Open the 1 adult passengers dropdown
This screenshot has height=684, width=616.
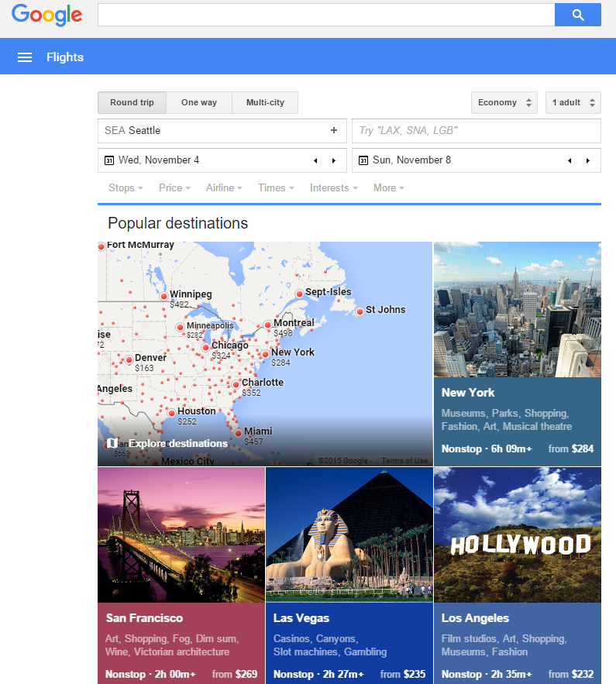pyautogui.click(x=573, y=102)
